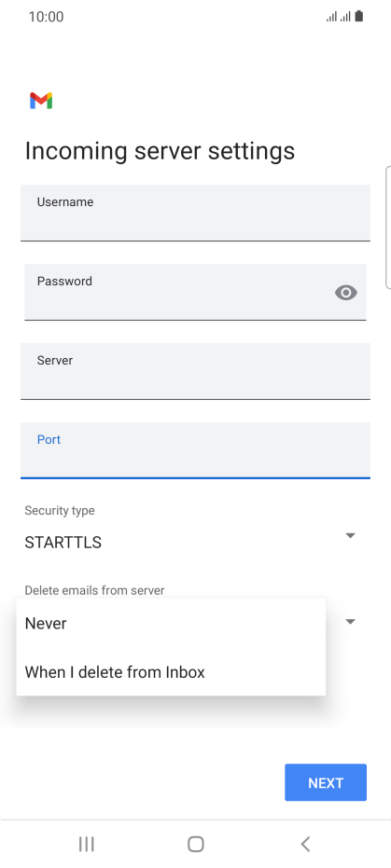Viewport: 391px width, 868px height.
Task: Click inside the Port field
Action: (196, 450)
